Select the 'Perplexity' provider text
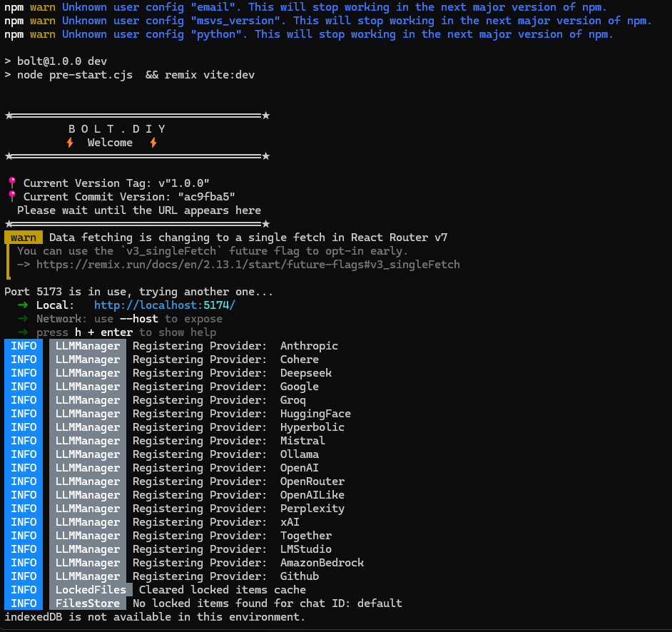672x632 pixels. [312, 509]
